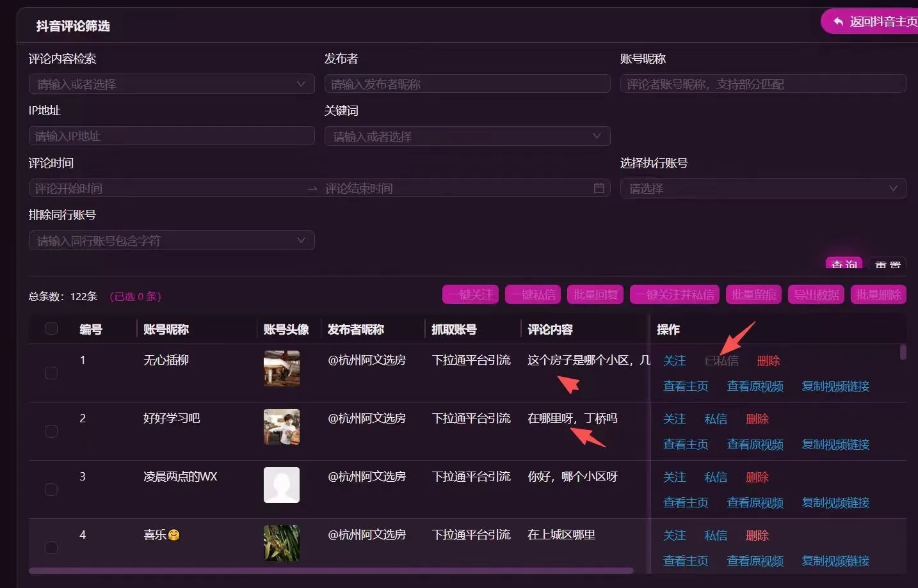Open 查看原视频 for 无心插柳
Screen dimensions: 918x588
tap(755, 386)
